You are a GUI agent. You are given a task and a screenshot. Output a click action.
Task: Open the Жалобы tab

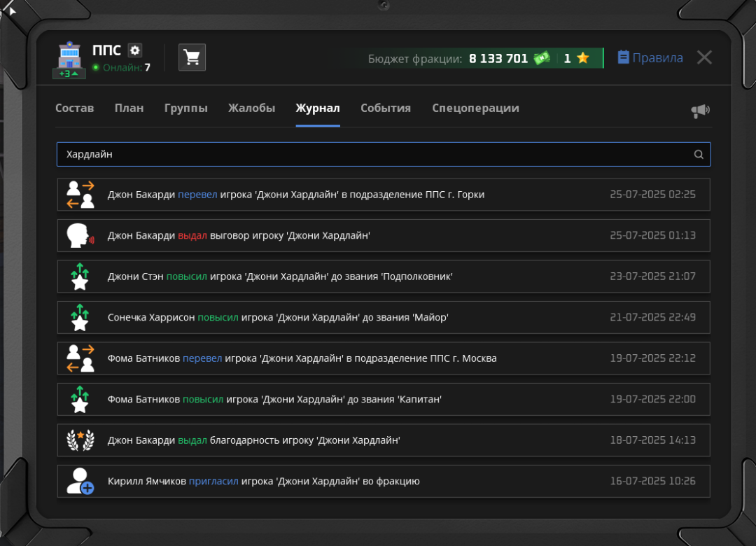[252, 108]
